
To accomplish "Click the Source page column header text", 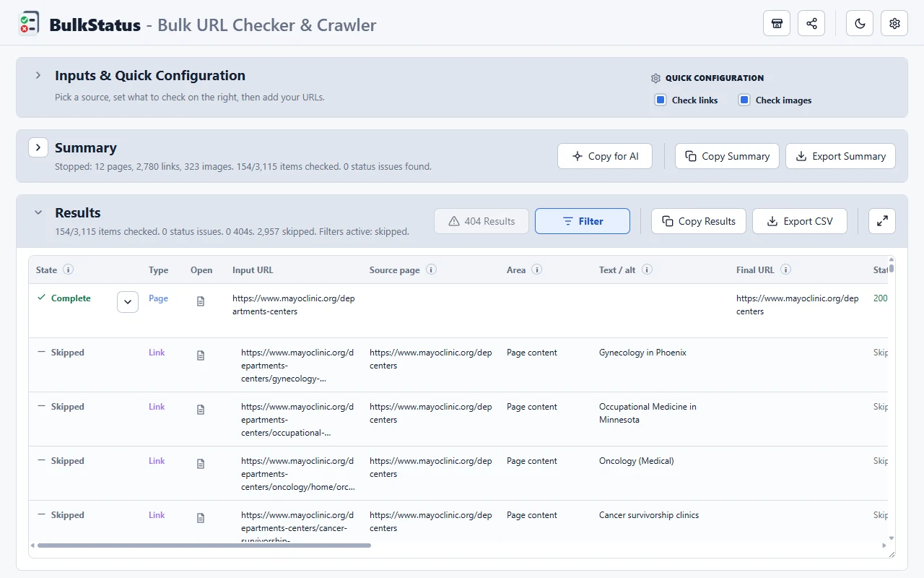I will 395,270.
